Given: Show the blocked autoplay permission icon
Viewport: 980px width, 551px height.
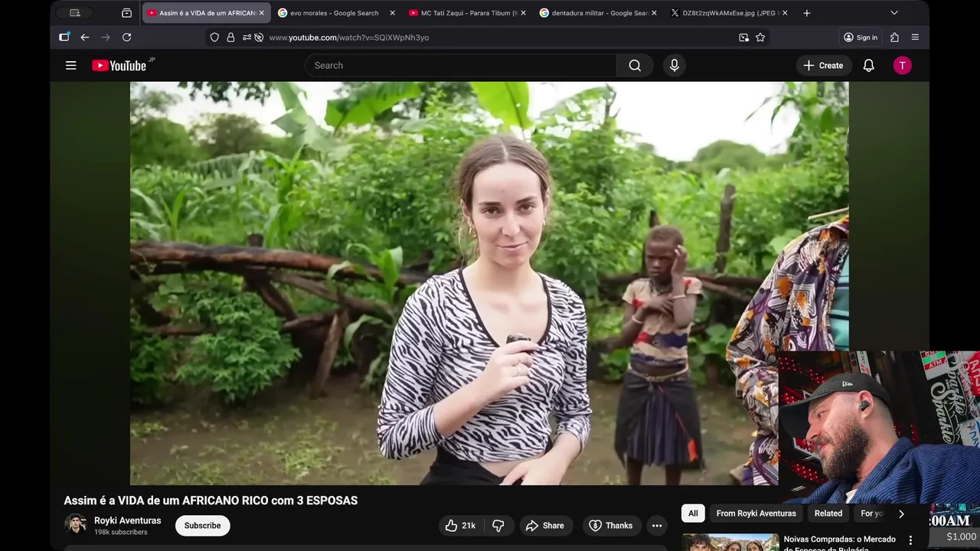Looking at the screenshot, I should click(259, 37).
